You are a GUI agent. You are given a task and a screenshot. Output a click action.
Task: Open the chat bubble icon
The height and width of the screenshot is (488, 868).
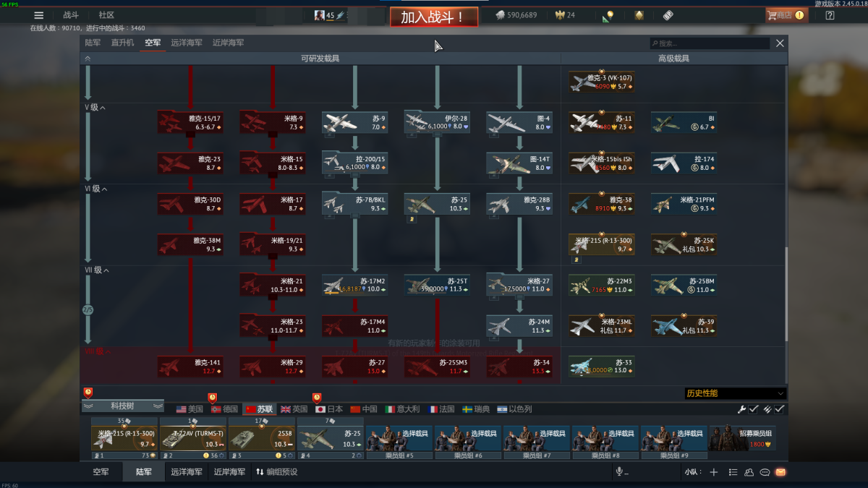coord(765,472)
